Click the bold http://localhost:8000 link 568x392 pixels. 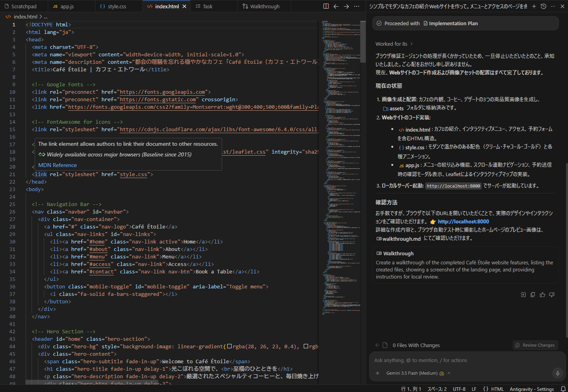click(x=463, y=221)
